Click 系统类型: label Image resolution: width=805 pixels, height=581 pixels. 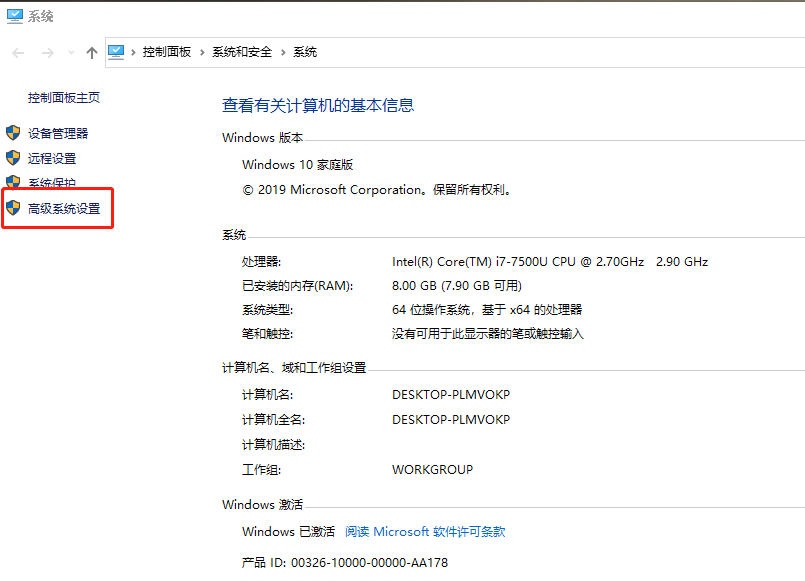pyautogui.click(x=267, y=310)
